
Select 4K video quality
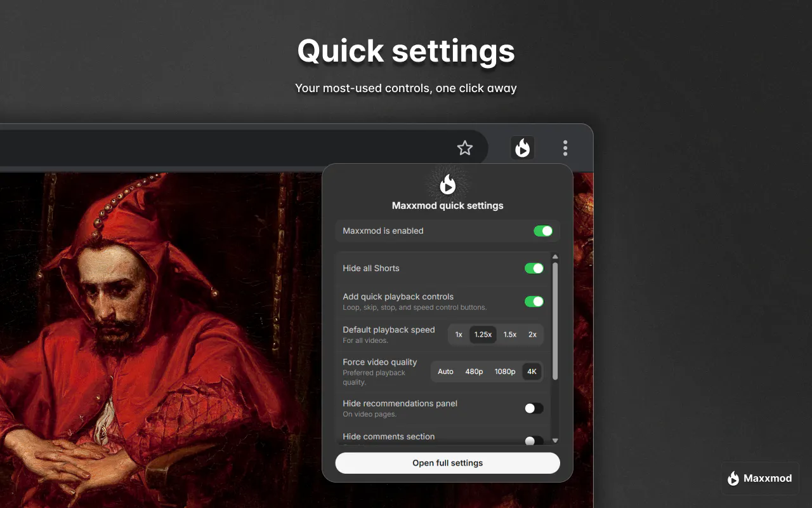pyautogui.click(x=532, y=371)
